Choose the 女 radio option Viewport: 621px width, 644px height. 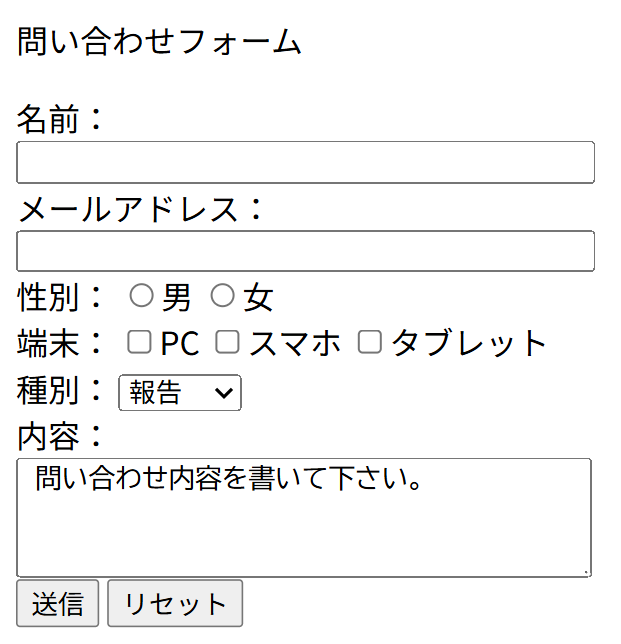click(223, 295)
